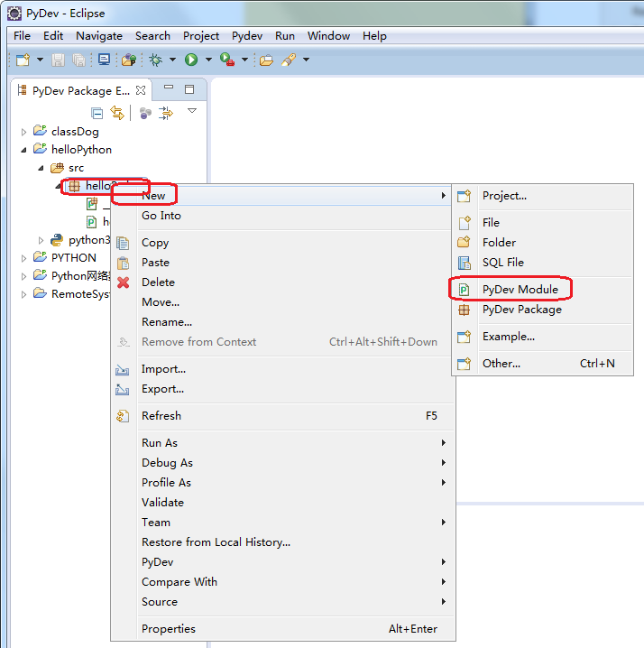Click Collapse All in Package Explorer

tap(97, 113)
